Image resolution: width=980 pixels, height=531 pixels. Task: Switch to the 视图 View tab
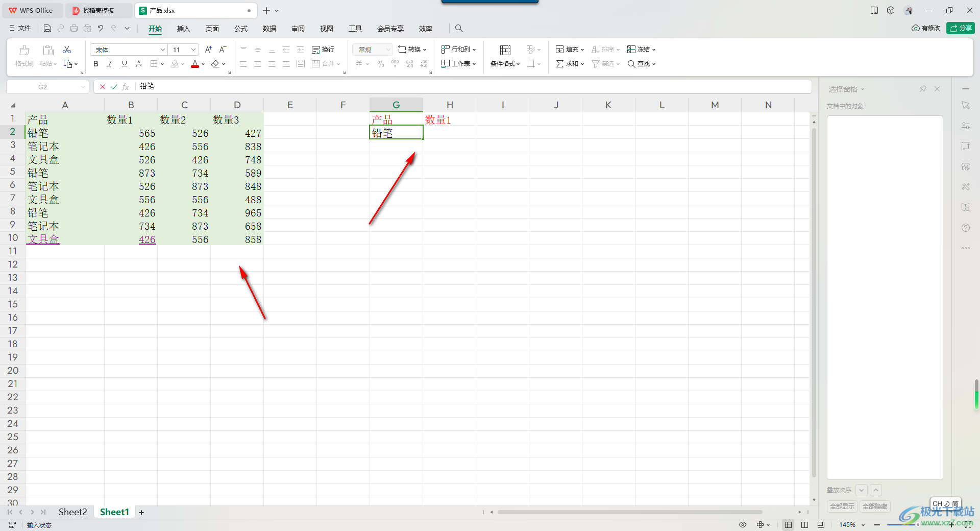point(327,29)
